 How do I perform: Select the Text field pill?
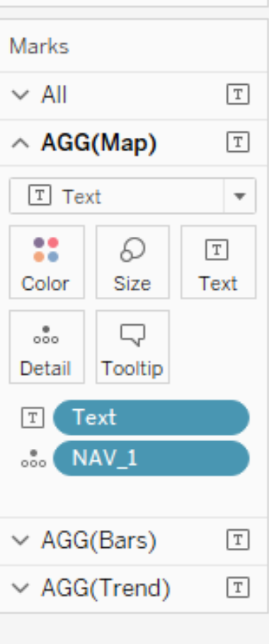[151, 418]
